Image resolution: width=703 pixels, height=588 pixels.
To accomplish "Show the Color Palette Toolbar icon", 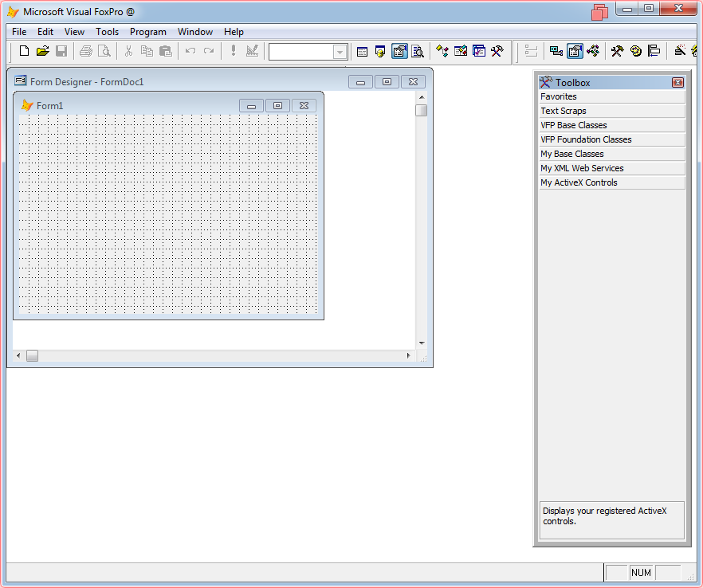I will point(636,52).
